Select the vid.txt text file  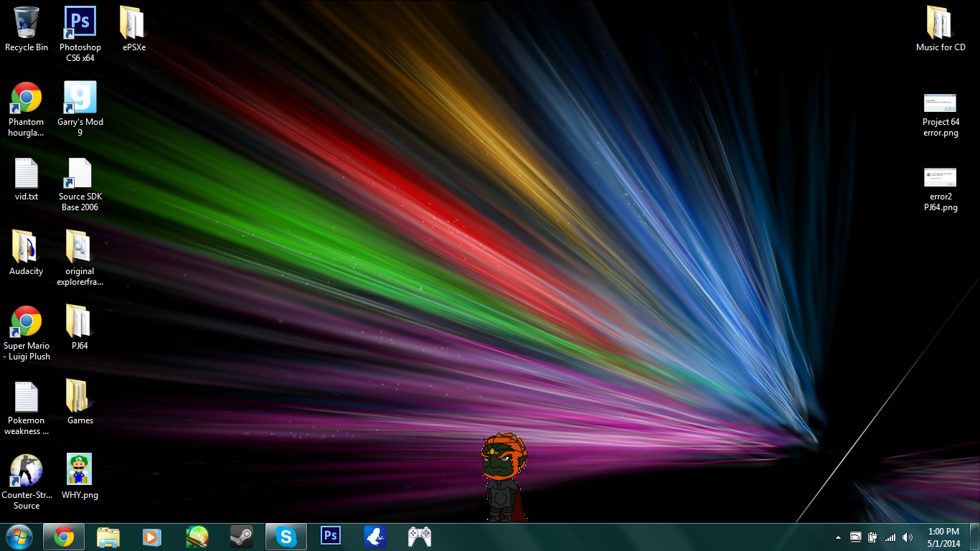click(27, 179)
